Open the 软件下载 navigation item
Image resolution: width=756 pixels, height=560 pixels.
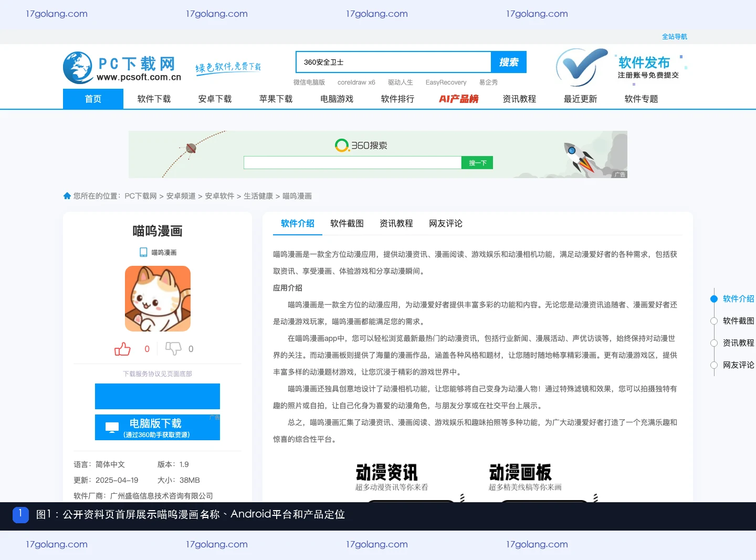point(154,99)
